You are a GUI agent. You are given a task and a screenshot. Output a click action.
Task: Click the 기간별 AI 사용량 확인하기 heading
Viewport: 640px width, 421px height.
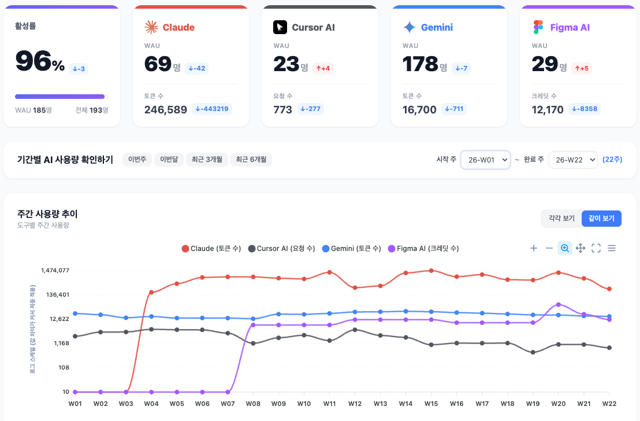click(x=65, y=160)
